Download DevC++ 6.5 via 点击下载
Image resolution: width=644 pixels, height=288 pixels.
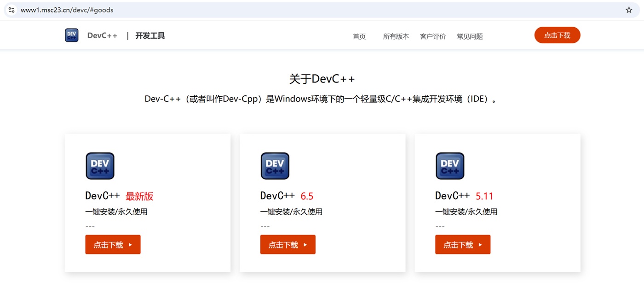[288, 245]
